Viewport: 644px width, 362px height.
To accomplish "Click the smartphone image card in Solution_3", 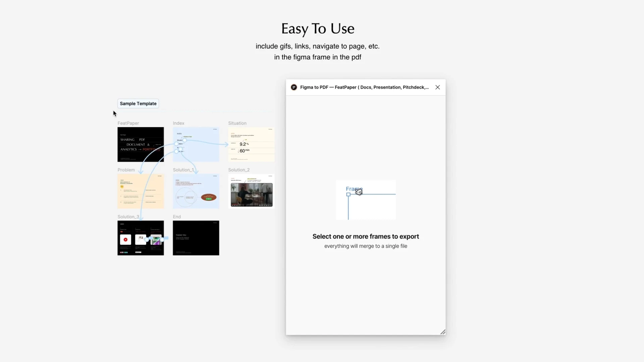I will point(156,239).
